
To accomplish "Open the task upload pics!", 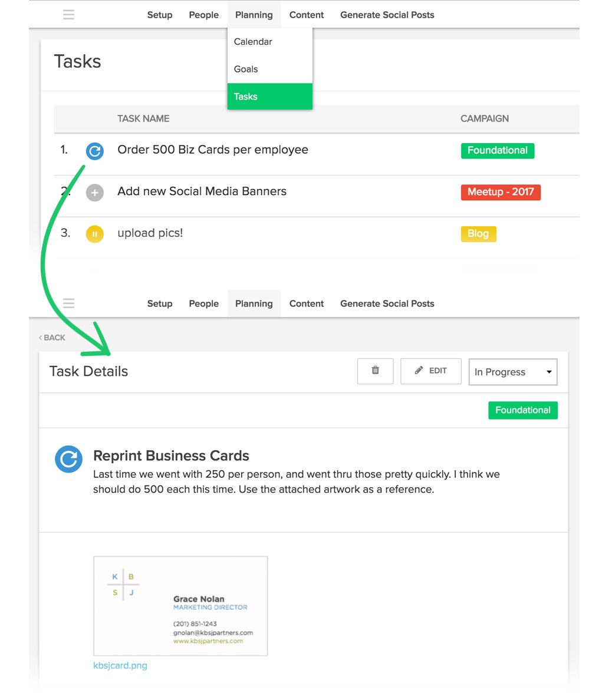I will click(x=150, y=233).
